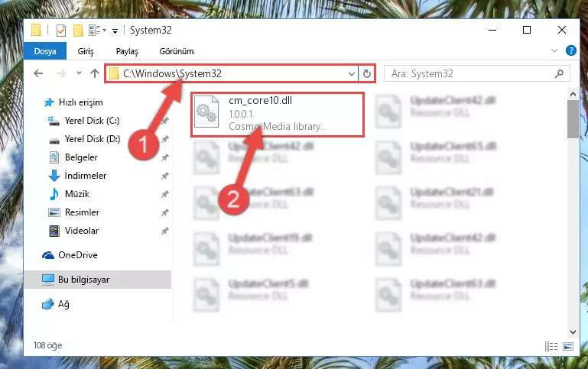Image resolution: width=588 pixels, height=369 pixels.
Task: Click pin icon next to Belgeler
Action: pyautogui.click(x=164, y=157)
